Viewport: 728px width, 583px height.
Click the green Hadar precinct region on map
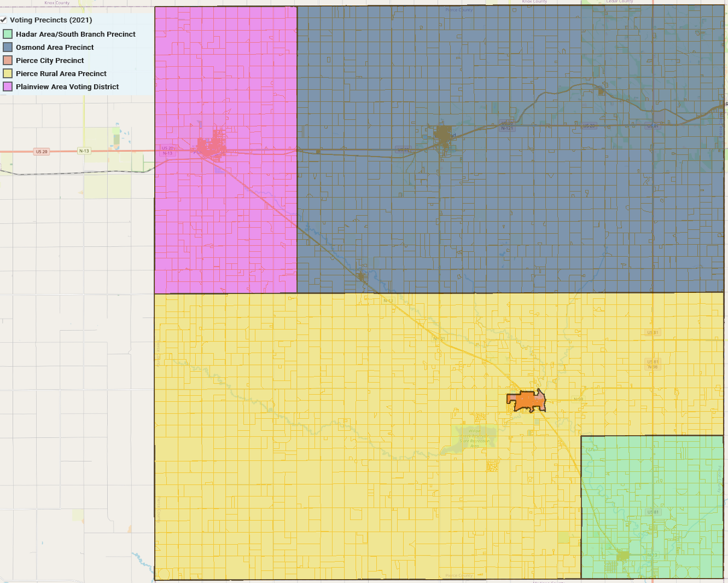pyautogui.click(x=652, y=506)
